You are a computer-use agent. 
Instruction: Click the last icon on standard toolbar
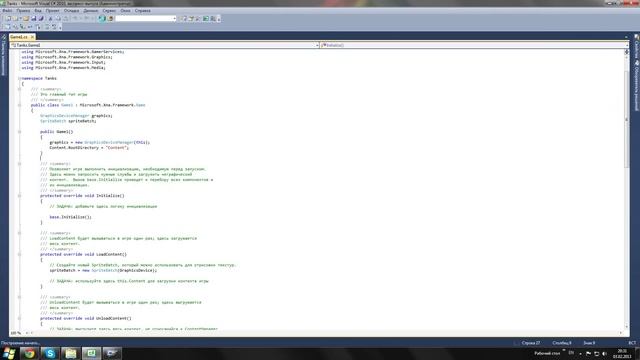(213, 18)
